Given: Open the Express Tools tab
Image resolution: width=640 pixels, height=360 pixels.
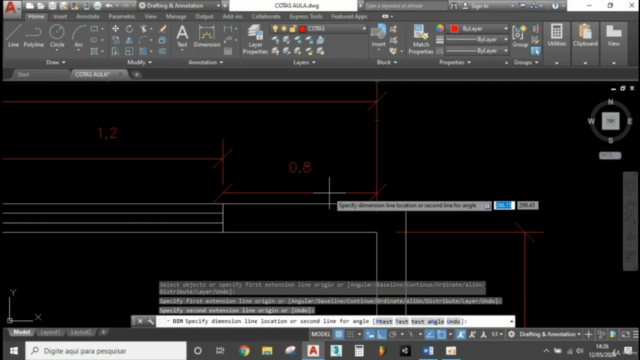Looking at the screenshot, I should pos(306,16).
